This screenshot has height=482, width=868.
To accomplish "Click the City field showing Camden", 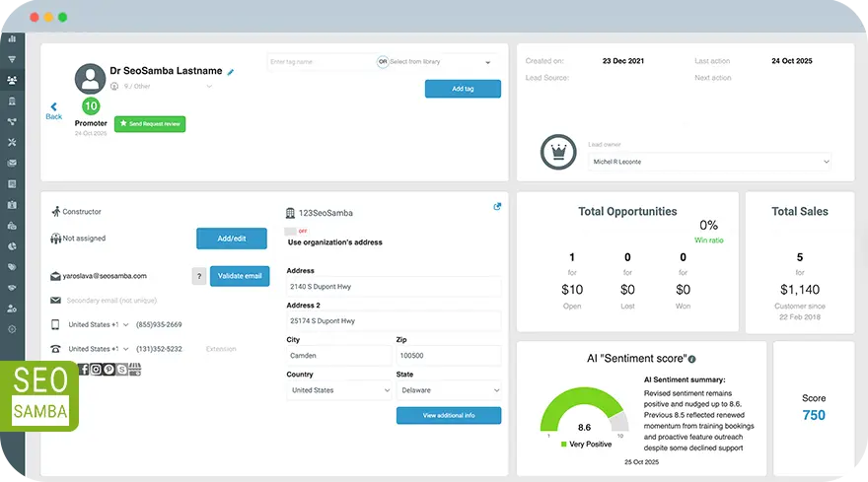I will coord(338,355).
